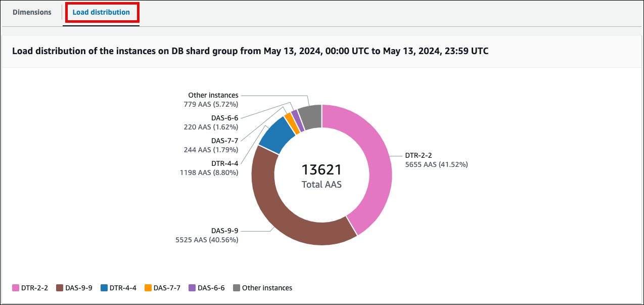Select the Load distribution tab
The height and width of the screenshot is (305, 644).
pos(101,12)
